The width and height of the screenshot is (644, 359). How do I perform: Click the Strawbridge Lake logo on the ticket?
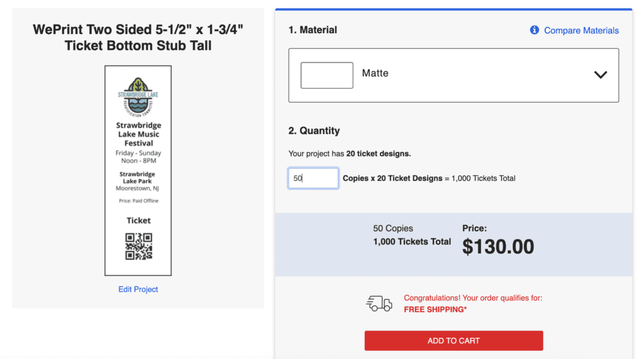pyautogui.click(x=138, y=97)
